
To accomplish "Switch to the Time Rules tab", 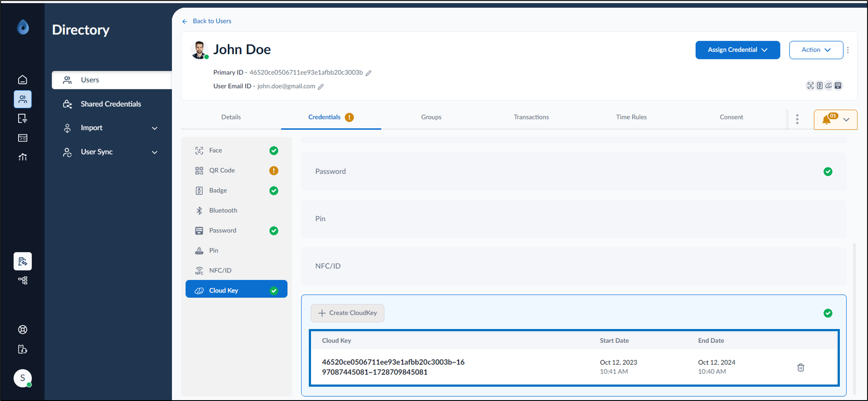I will pyautogui.click(x=631, y=117).
